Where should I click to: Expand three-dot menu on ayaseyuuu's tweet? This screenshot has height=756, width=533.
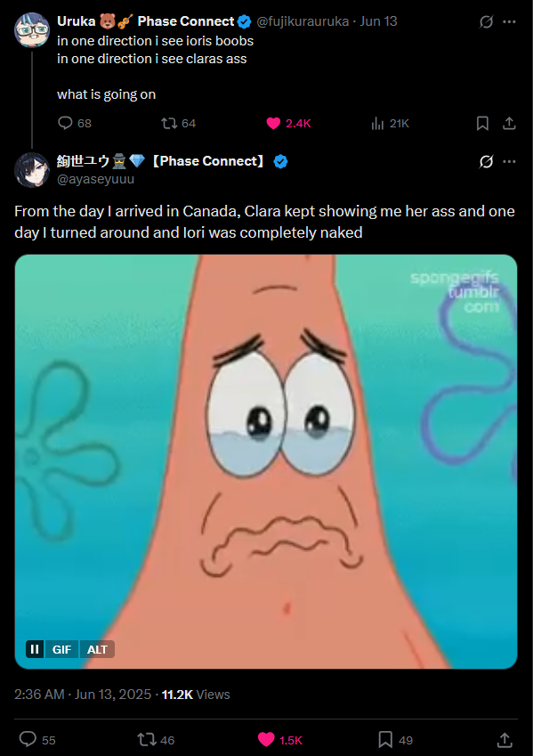(x=509, y=161)
